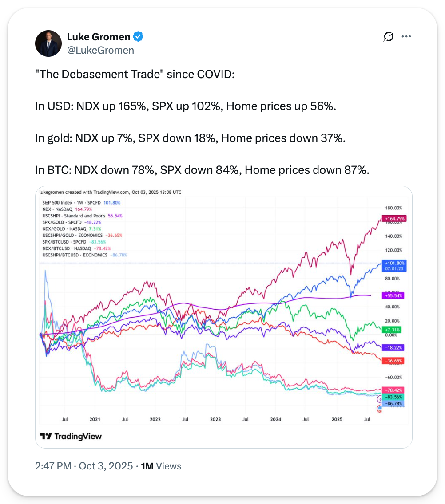Click the 1M Views count
445x504 pixels.
161,466
